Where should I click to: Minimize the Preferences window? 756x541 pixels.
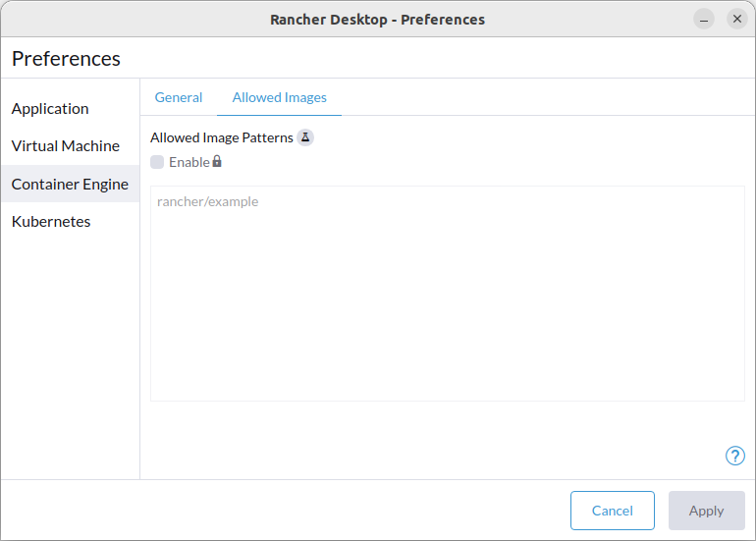(703, 20)
